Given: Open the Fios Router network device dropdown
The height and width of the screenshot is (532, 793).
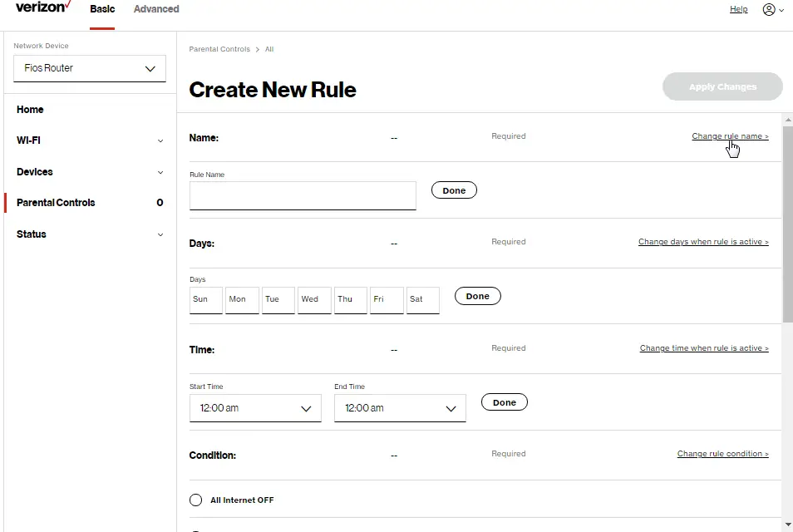Looking at the screenshot, I should click(x=89, y=68).
